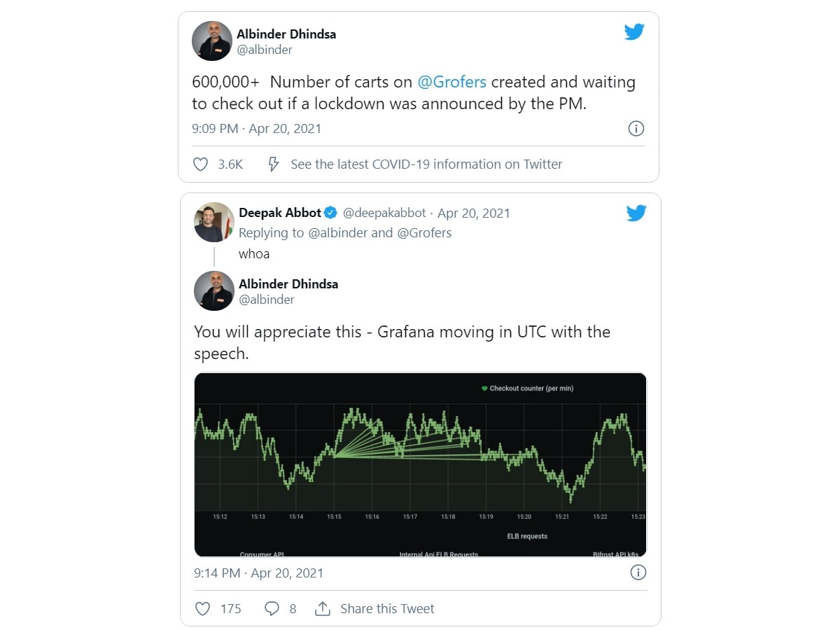Screen dimensions: 840x630
Task: Open Deepak Abbot's profile picture
Action: 213,223
